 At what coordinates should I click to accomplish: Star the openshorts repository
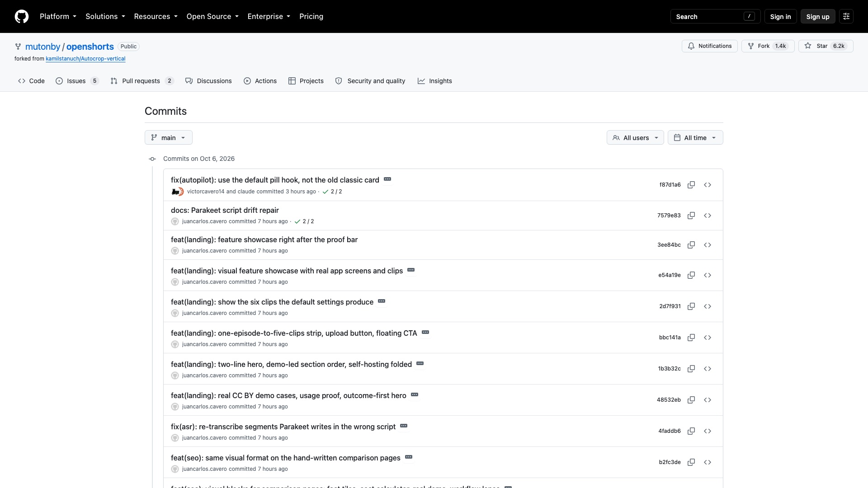(x=826, y=46)
